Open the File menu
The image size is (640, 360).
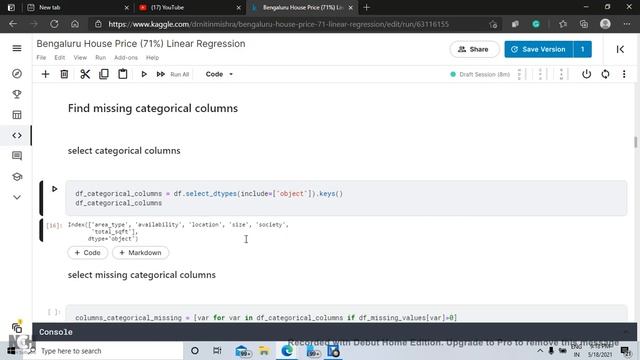(41, 58)
